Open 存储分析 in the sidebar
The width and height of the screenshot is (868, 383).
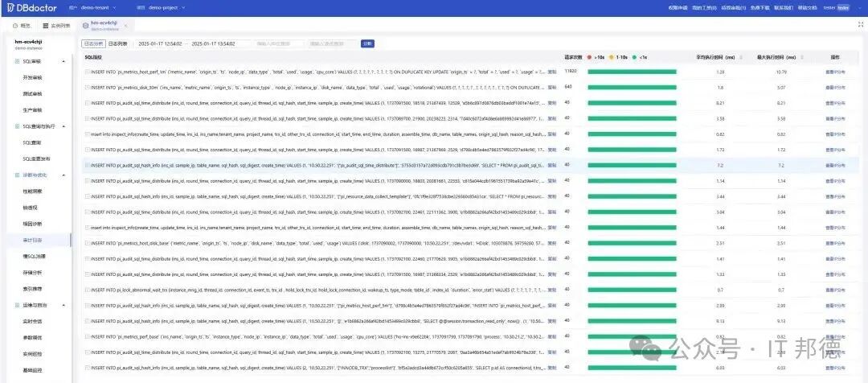click(32, 273)
